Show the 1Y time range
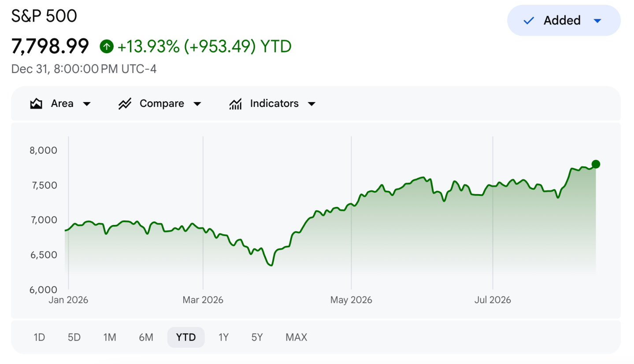This screenshot has width=634, height=364. tap(223, 338)
